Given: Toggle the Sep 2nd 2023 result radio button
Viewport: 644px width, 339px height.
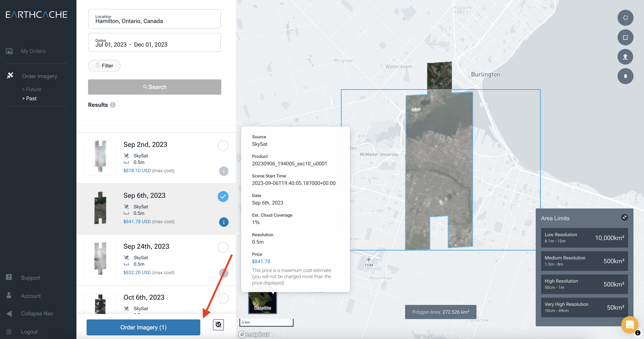Looking at the screenshot, I should pos(223,145).
